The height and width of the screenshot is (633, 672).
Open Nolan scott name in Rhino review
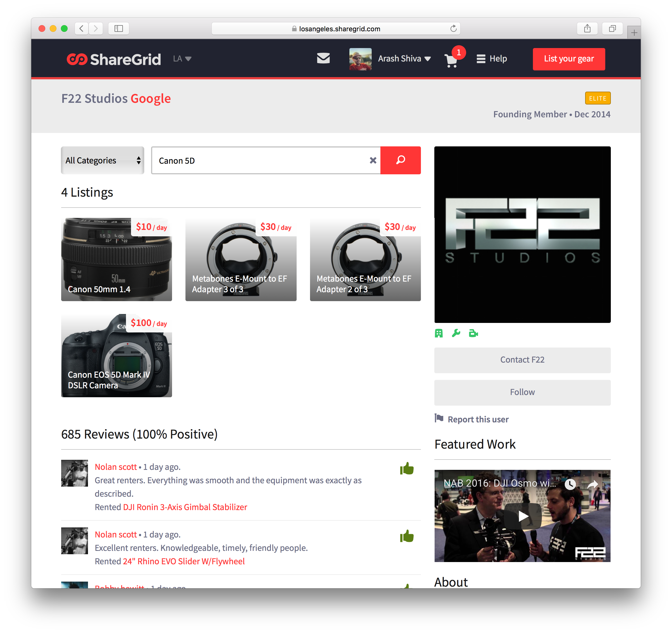(x=116, y=535)
